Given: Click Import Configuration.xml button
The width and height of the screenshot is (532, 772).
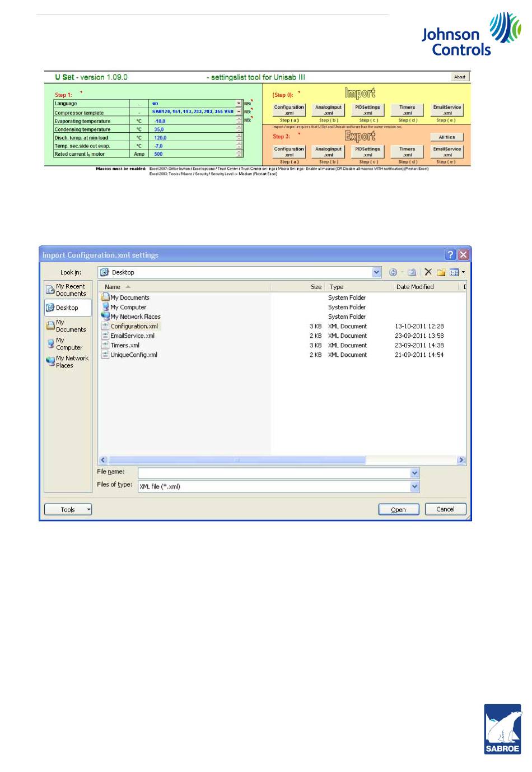Looking at the screenshot, I should click(289, 110).
